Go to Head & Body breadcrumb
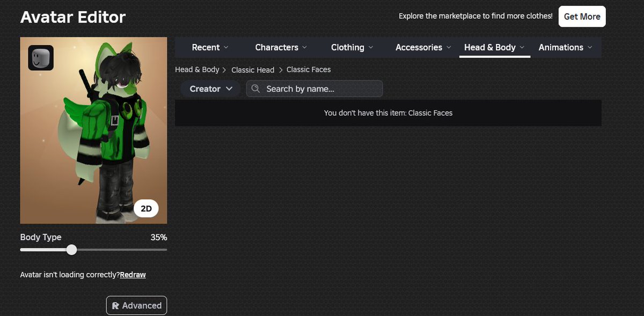The height and width of the screenshot is (316, 644). (x=197, y=70)
